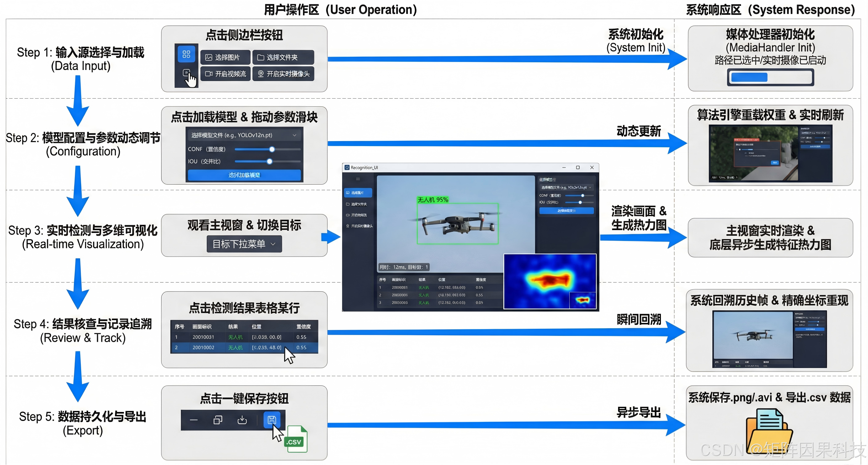Click the Recognition_UI app icon in title bar
Image resolution: width=868 pixels, height=465 pixels.
tap(347, 167)
